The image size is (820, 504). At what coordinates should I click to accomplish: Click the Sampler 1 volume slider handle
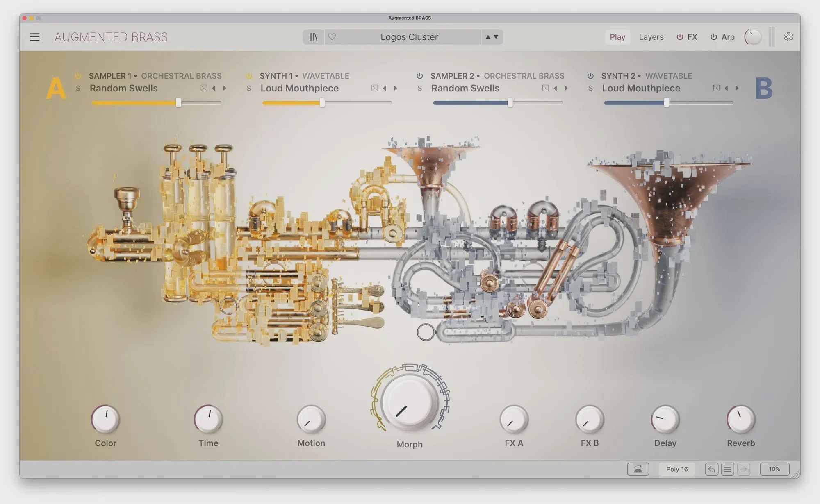coord(179,103)
